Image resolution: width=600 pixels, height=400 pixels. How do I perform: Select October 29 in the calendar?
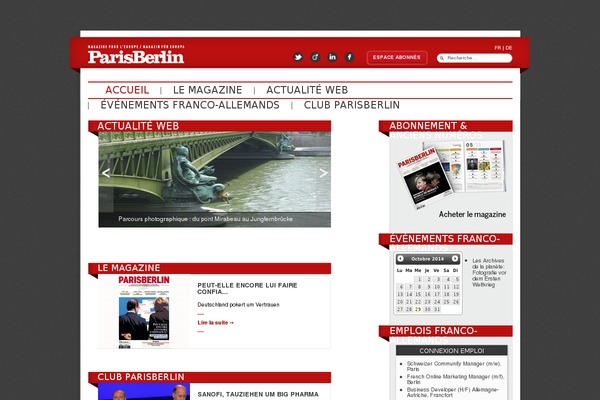point(418,309)
